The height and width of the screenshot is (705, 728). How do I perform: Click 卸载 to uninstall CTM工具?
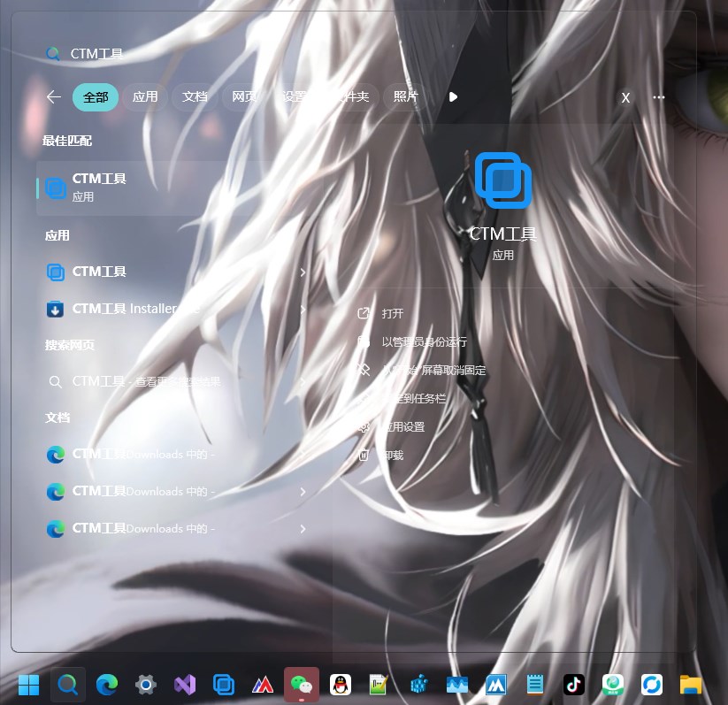(393, 456)
